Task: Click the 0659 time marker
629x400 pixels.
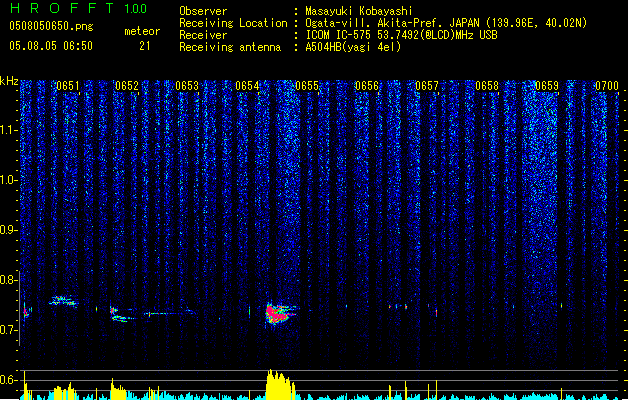Action: [547, 86]
